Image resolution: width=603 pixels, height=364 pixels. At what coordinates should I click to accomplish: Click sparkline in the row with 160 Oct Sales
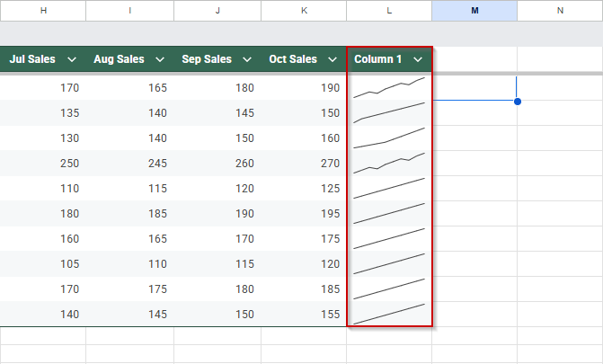[x=389, y=138]
